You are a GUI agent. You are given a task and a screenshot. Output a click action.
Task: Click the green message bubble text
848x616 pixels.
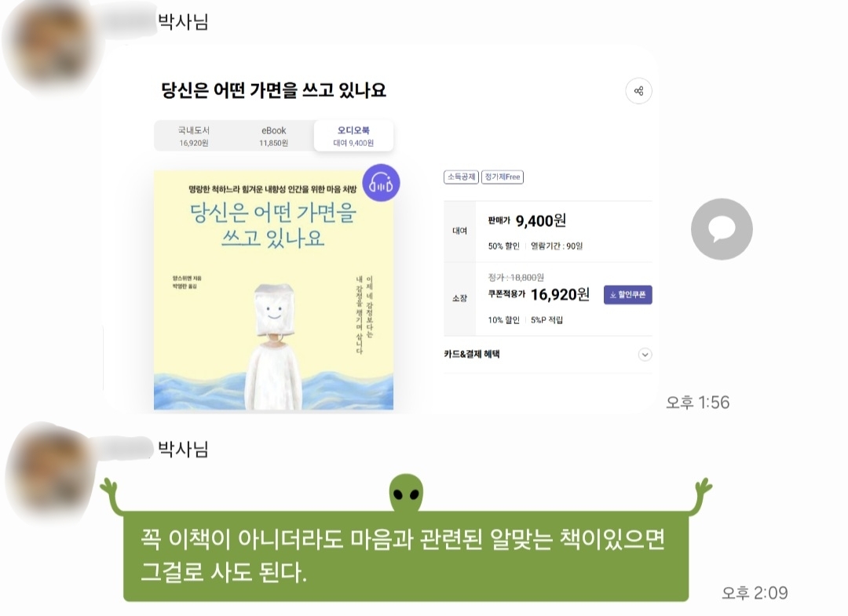pyautogui.click(x=403, y=556)
